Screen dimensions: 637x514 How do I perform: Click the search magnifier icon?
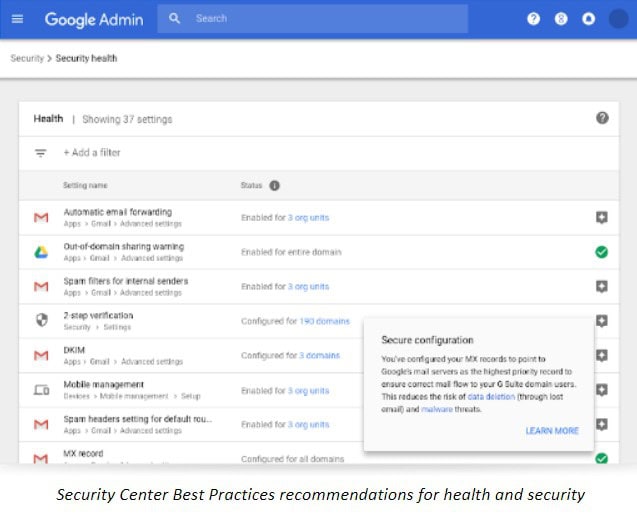pyautogui.click(x=174, y=18)
